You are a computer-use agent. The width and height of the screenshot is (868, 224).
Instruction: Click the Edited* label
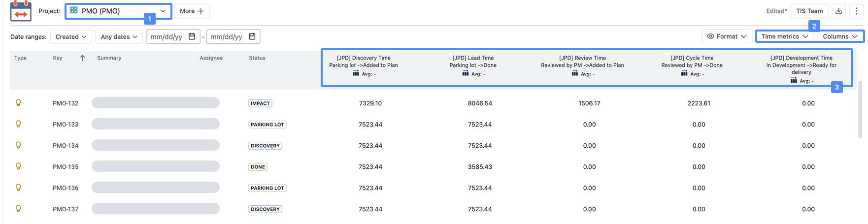(776, 11)
